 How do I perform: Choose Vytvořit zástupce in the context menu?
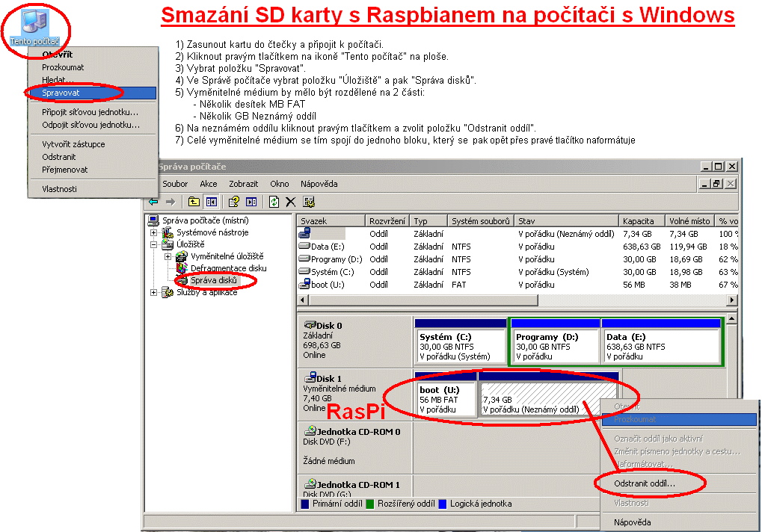[92, 144]
